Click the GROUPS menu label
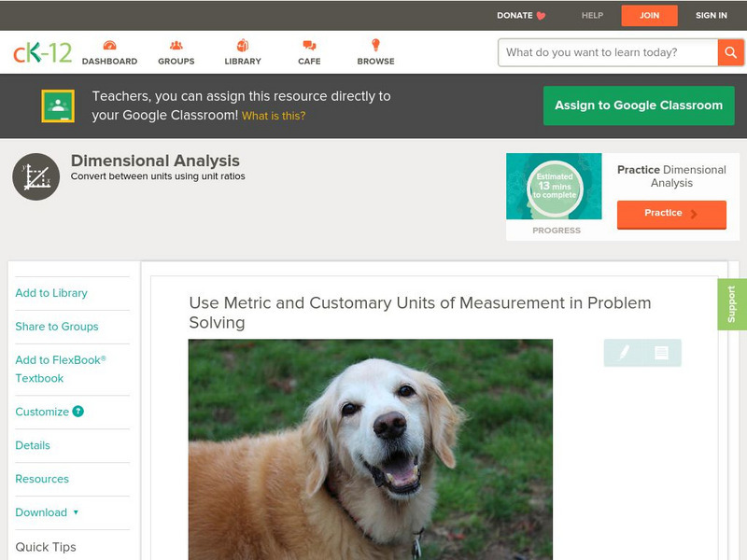The height and width of the screenshot is (560, 747). (176, 62)
